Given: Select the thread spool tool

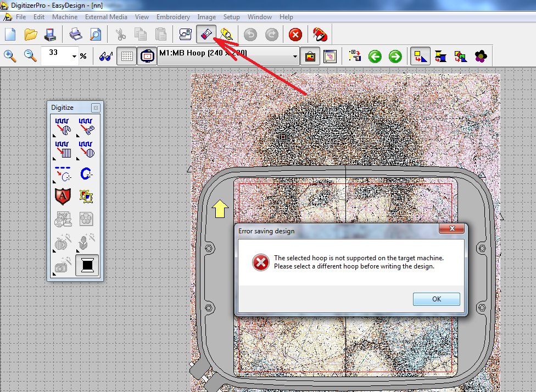Looking at the screenshot, I should click(x=87, y=266).
